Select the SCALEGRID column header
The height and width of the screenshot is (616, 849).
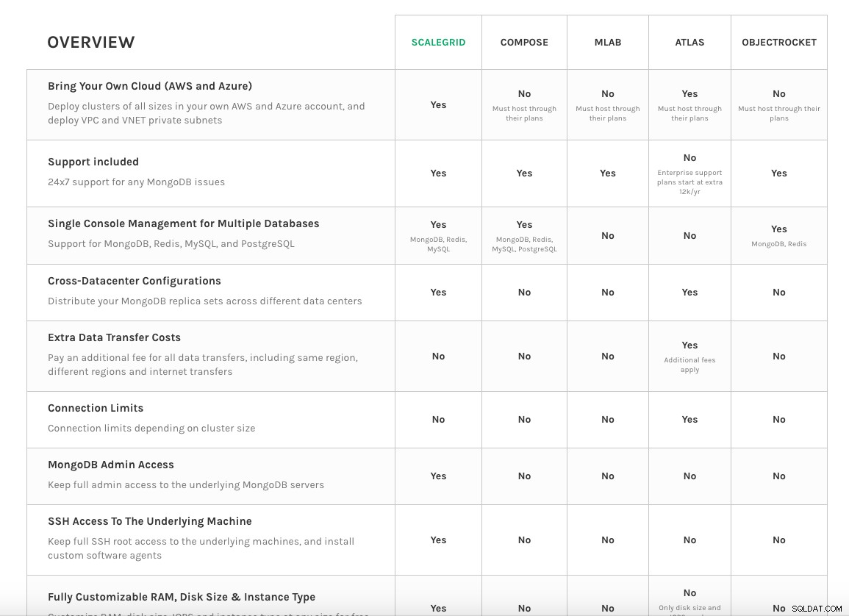(439, 42)
